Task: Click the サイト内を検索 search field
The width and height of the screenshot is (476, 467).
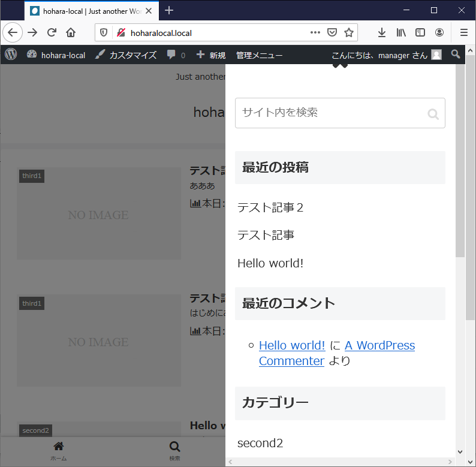Action: 330,113
